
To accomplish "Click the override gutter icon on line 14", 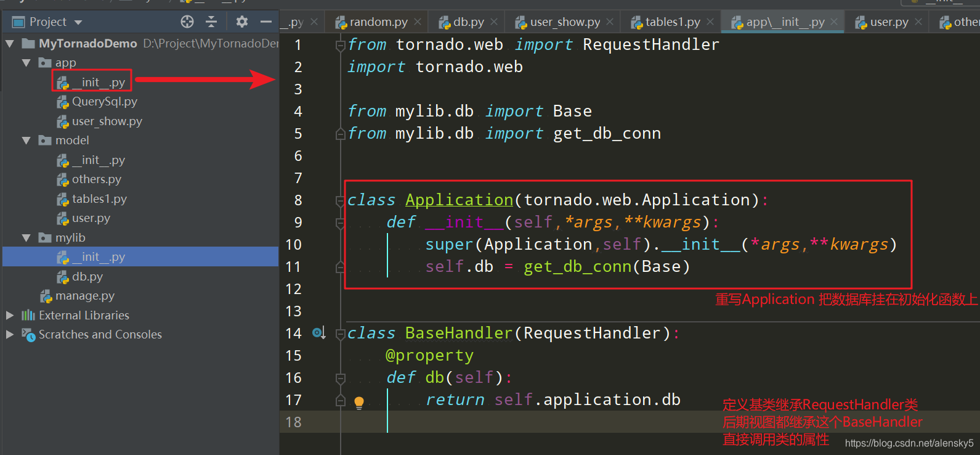I will tap(318, 334).
